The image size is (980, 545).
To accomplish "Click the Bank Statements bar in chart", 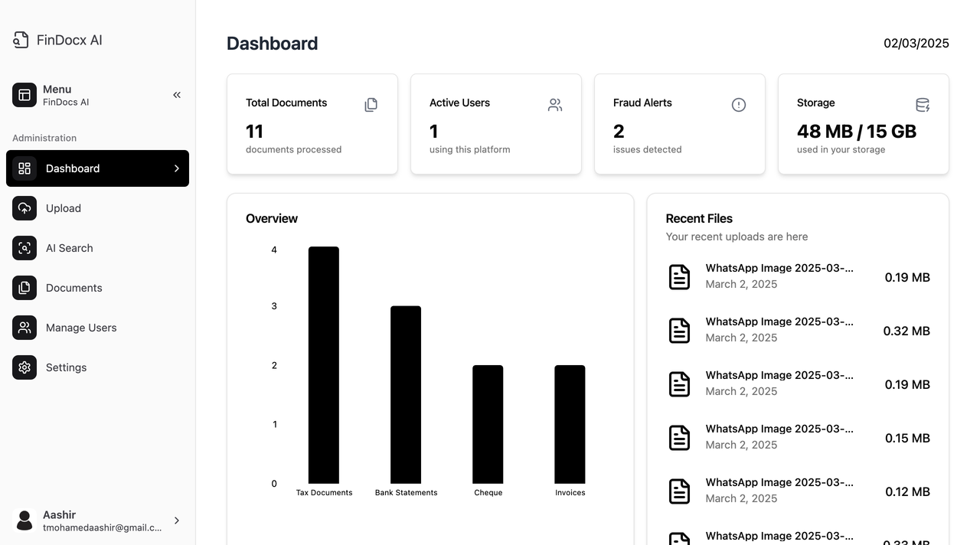I will pos(406,395).
